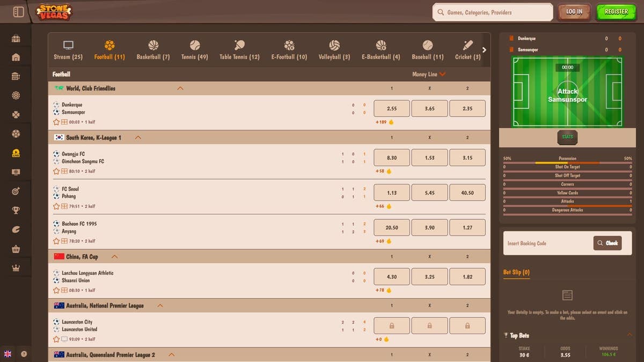Screen dimensions: 644x362
Task: Favorite the Gwangju FC match star
Action: click(x=56, y=171)
